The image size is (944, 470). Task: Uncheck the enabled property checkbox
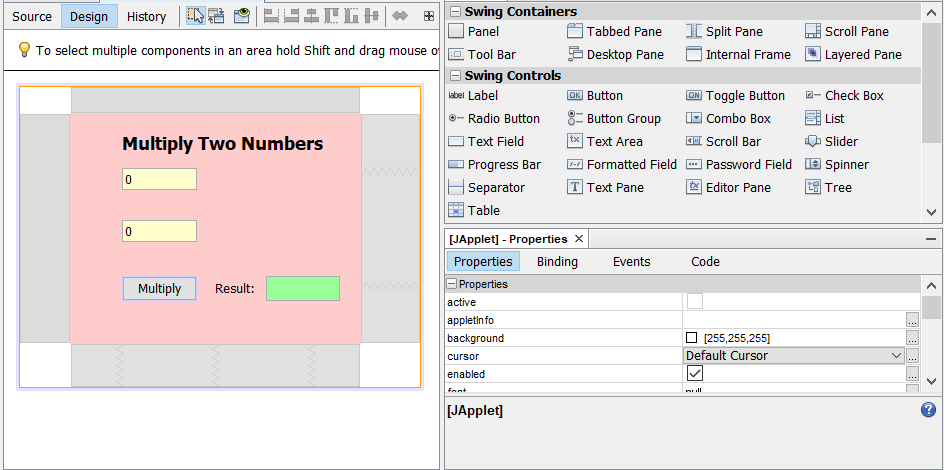pos(695,374)
